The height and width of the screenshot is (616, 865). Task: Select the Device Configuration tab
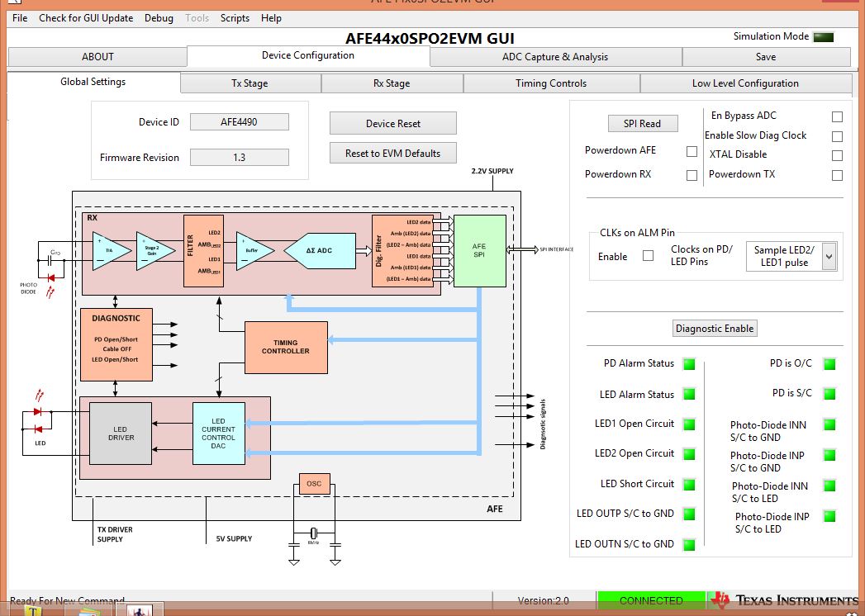308,55
